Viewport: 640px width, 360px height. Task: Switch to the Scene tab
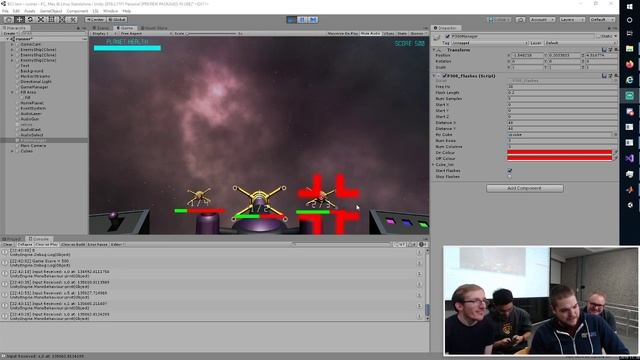102,28
